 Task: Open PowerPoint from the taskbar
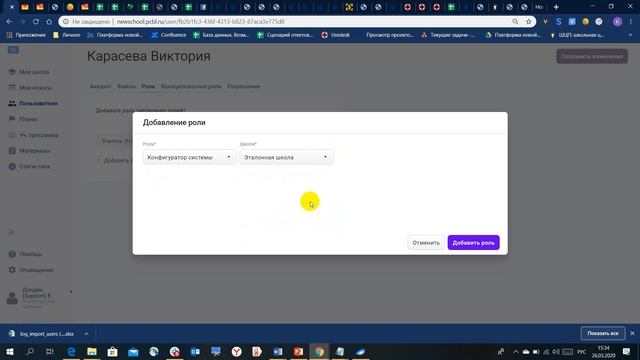pos(298,351)
